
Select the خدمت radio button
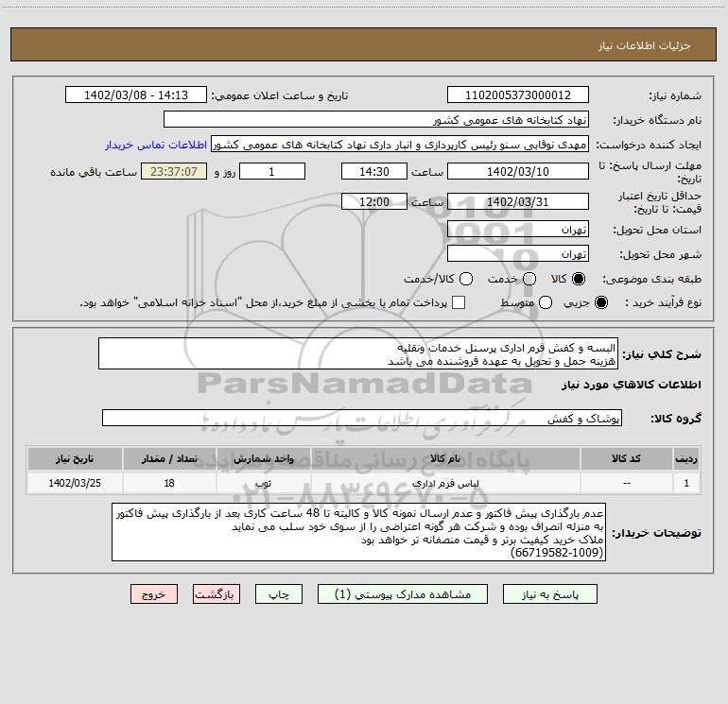pyautogui.click(x=529, y=279)
